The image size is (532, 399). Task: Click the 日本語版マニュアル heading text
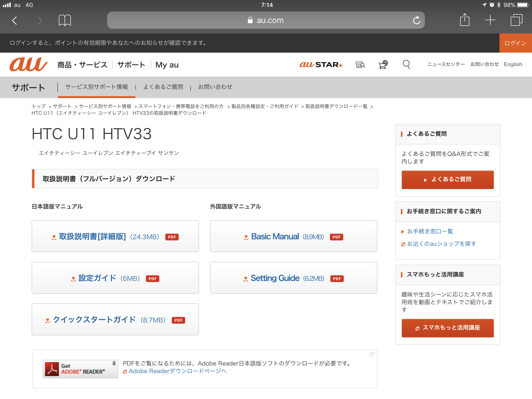[x=57, y=207]
